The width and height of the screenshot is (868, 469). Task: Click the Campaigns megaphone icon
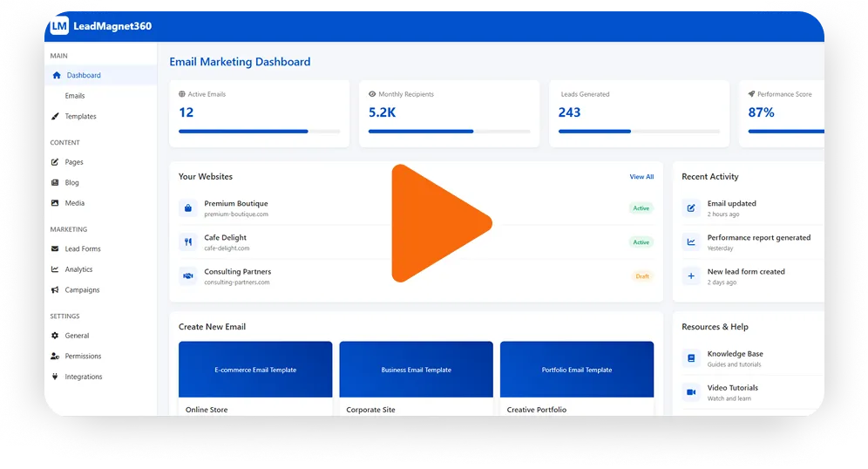point(55,290)
